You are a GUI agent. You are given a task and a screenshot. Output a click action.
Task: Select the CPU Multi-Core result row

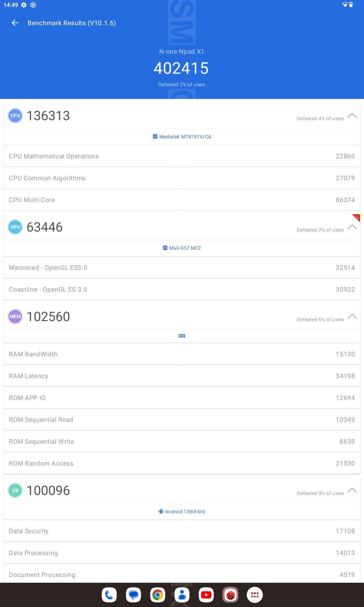[x=182, y=200]
